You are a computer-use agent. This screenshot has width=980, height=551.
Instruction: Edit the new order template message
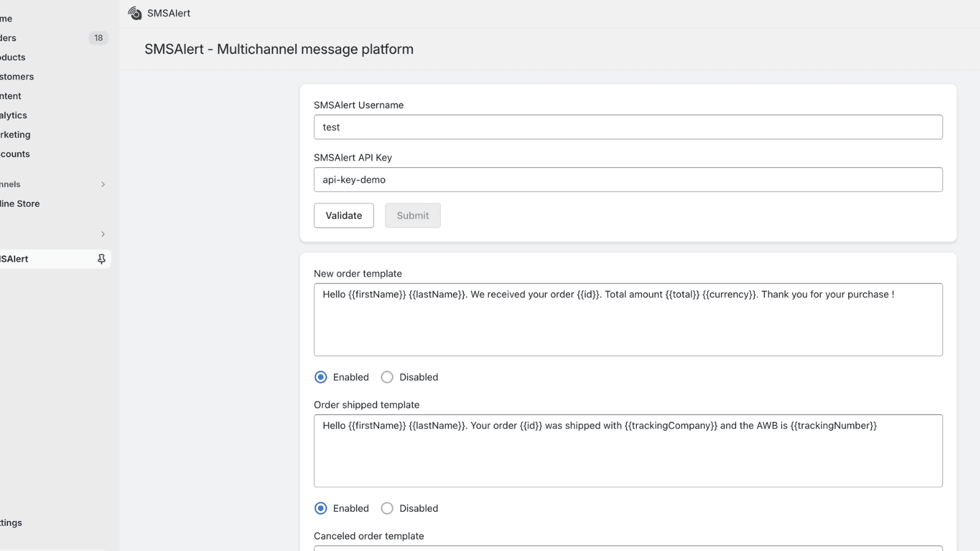[627, 320]
